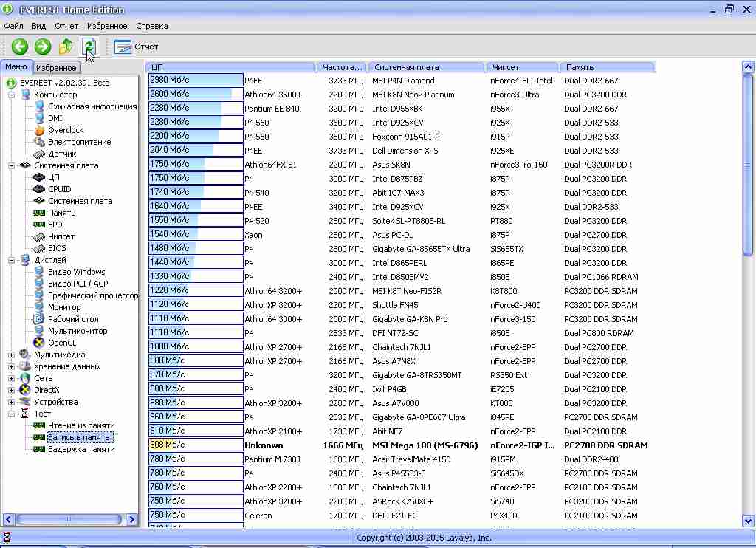Click the Хранение данных icon
The image size is (756, 548).
click(x=25, y=366)
